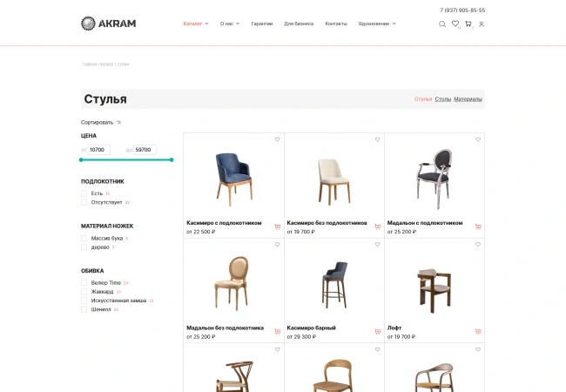Screen dimensions: 566x392
Task: Expand the 'О нас' menu
Action: coord(230,24)
